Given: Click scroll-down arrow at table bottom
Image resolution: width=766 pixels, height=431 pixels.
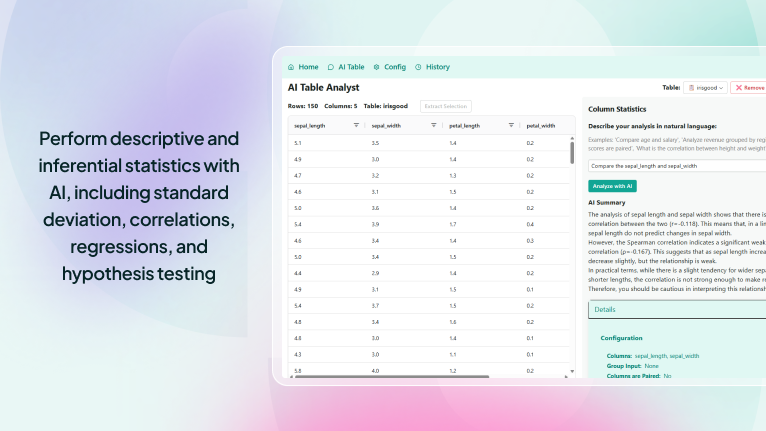Looking at the screenshot, I should pyautogui.click(x=572, y=371).
